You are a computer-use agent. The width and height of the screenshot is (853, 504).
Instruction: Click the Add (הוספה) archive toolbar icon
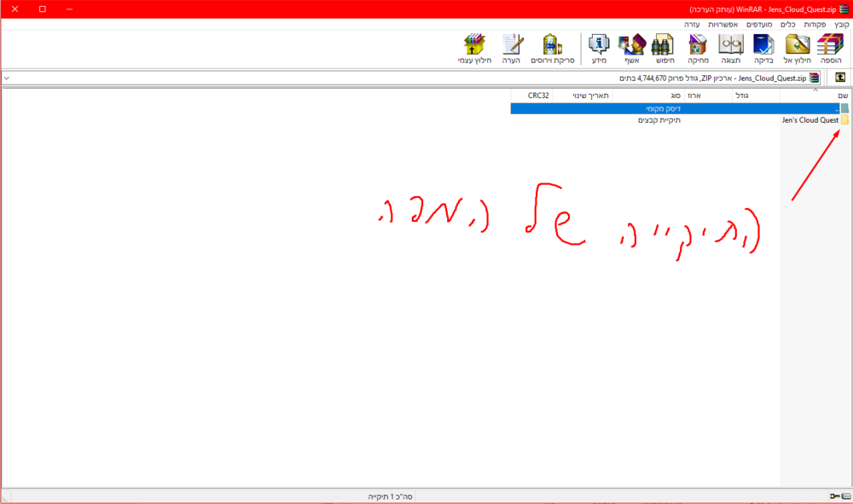[x=830, y=49]
